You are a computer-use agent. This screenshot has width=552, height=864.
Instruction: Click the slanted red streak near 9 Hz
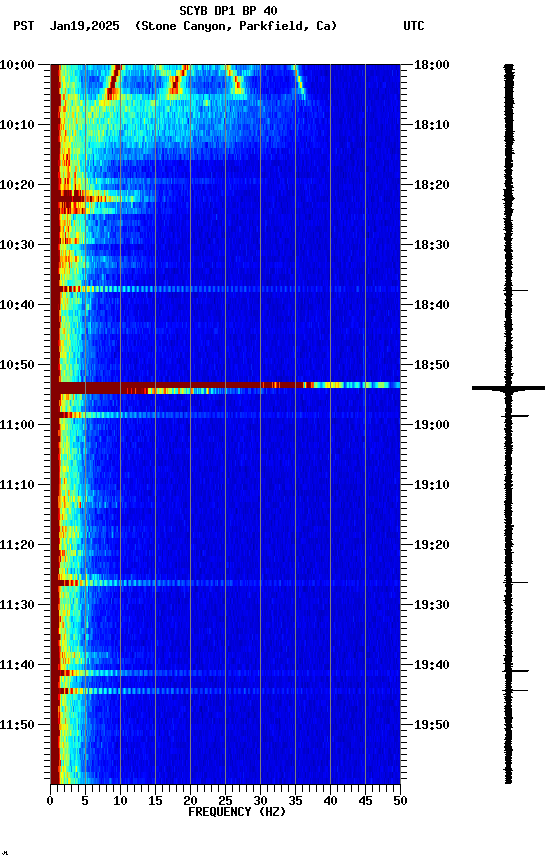(x=113, y=82)
